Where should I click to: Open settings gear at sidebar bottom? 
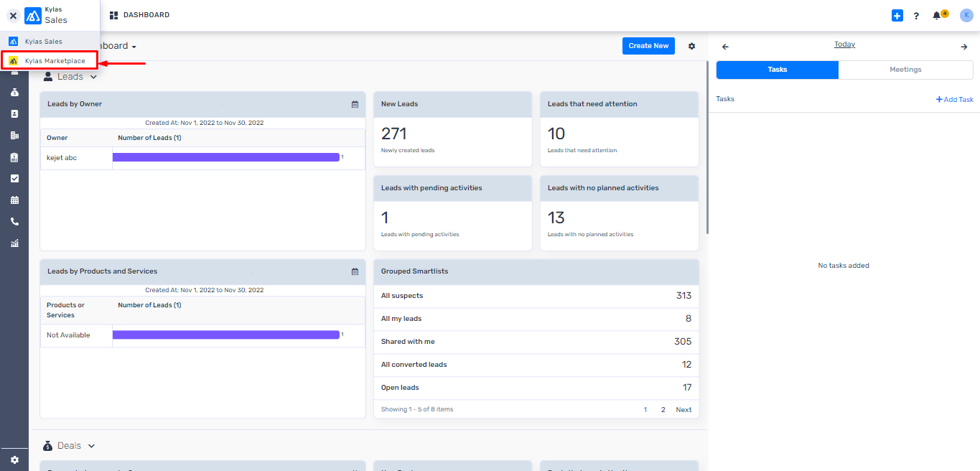click(14, 460)
